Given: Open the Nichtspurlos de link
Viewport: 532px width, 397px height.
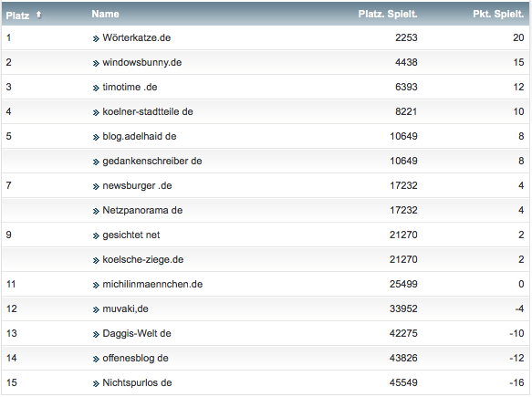Looking at the screenshot, I should click(x=137, y=382).
